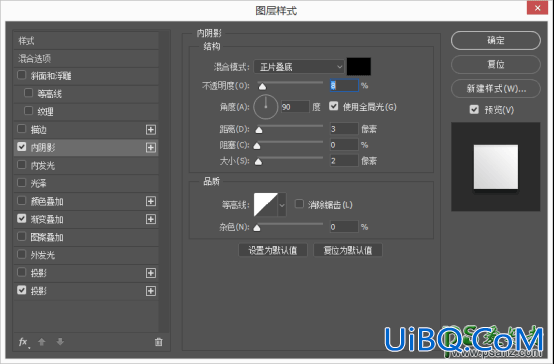Enable the 光泽 checkbox
The width and height of the screenshot is (554, 364).
(x=22, y=183)
